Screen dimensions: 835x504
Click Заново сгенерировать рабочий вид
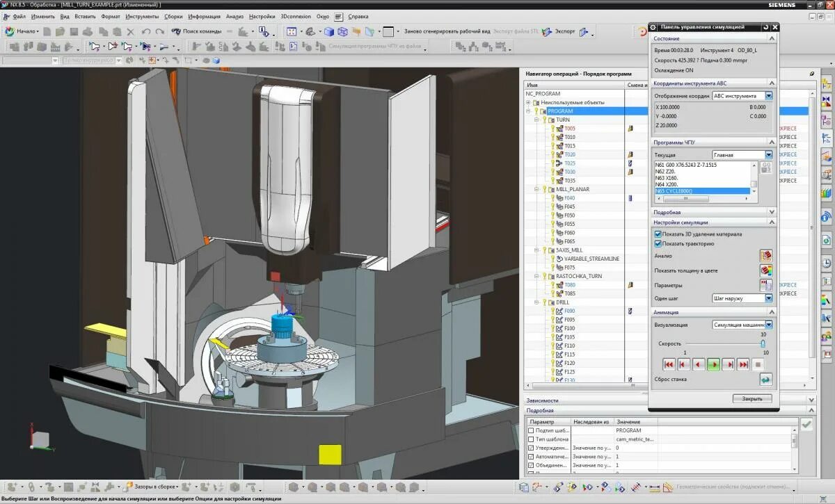[447, 31]
